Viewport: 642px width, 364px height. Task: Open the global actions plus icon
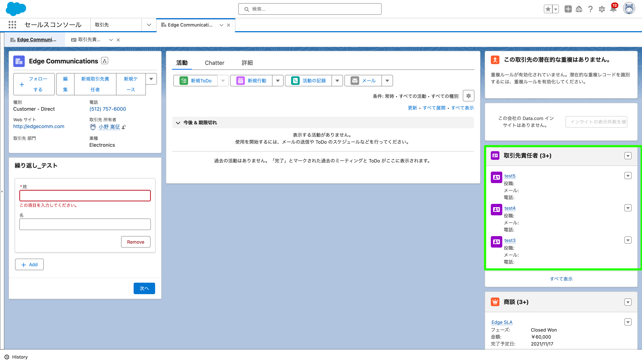click(x=568, y=9)
